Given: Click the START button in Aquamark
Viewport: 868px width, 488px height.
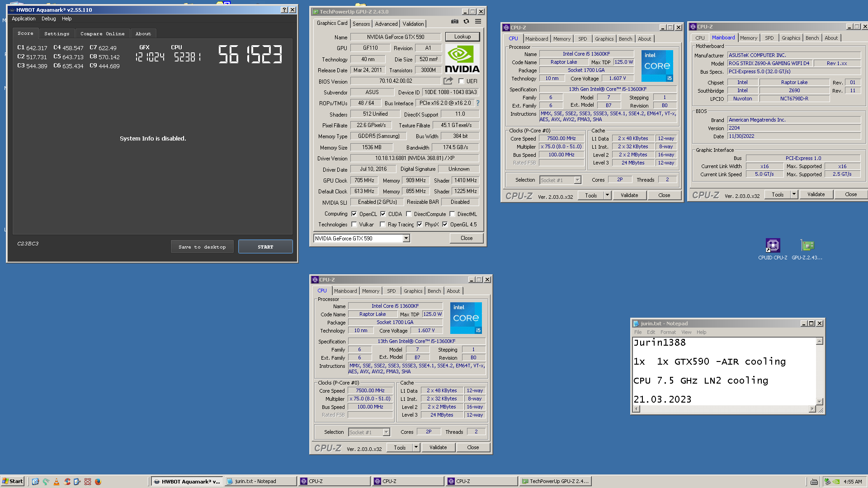Looking at the screenshot, I should [265, 247].
